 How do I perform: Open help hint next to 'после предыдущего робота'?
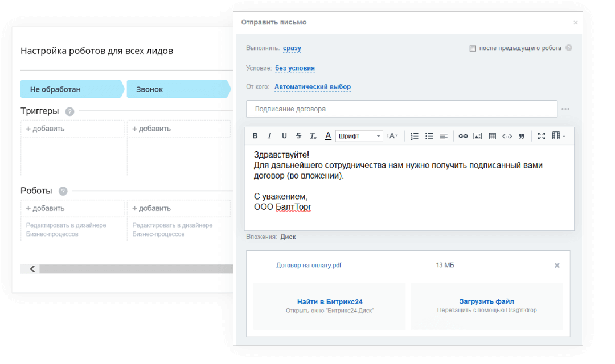pyautogui.click(x=569, y=48)
